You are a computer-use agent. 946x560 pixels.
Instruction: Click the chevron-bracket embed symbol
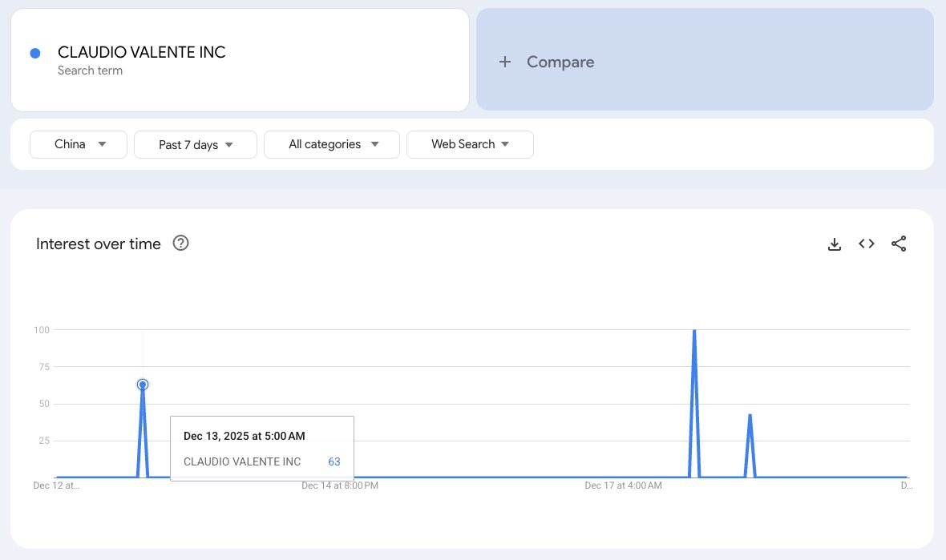867,244
